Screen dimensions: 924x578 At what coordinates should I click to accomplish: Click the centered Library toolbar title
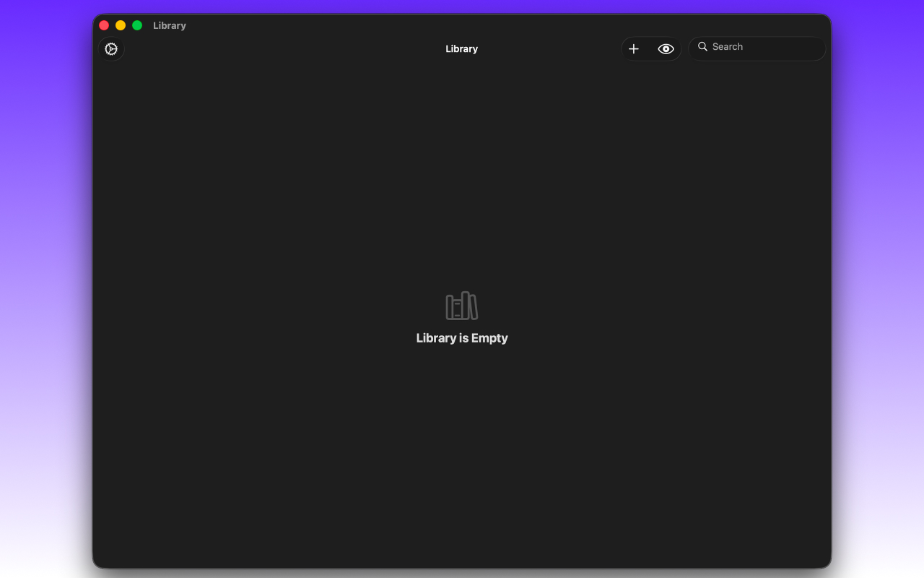[462, 49]
